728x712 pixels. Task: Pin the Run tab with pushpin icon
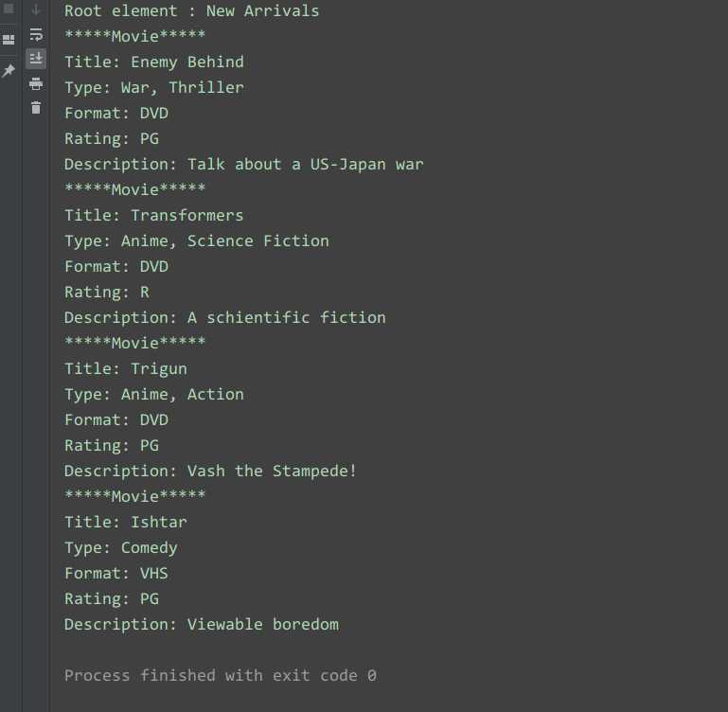pyautogui.click(x=9, y=71)
